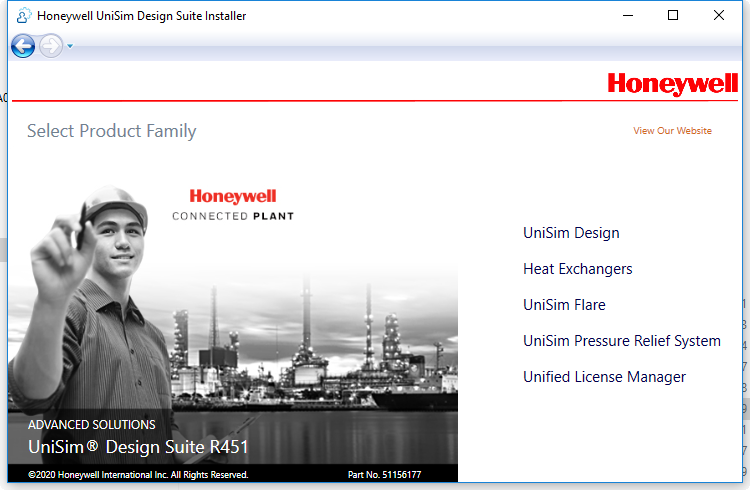
Task: Launch Unified License Manager installer
Action: tap(604, 377)
